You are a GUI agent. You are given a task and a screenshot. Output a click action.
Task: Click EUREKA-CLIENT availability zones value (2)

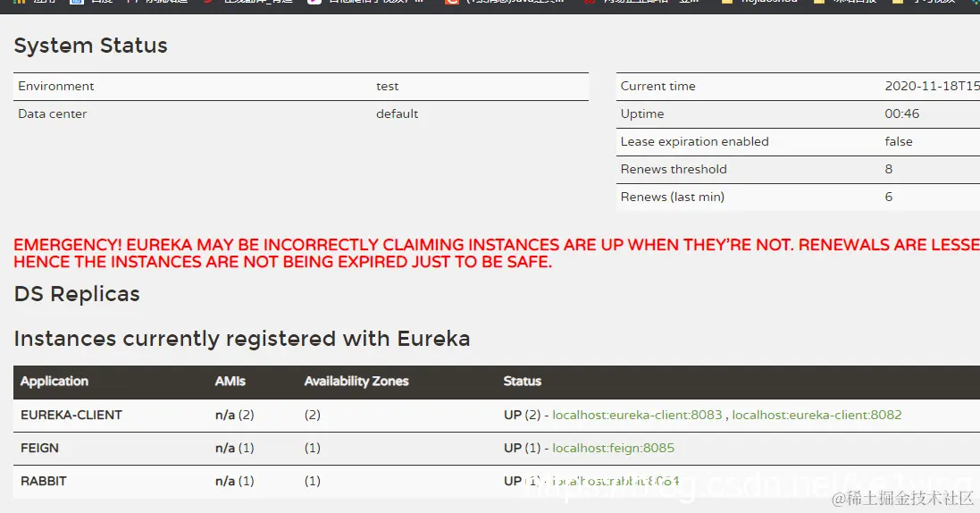(x=313, y=415)
